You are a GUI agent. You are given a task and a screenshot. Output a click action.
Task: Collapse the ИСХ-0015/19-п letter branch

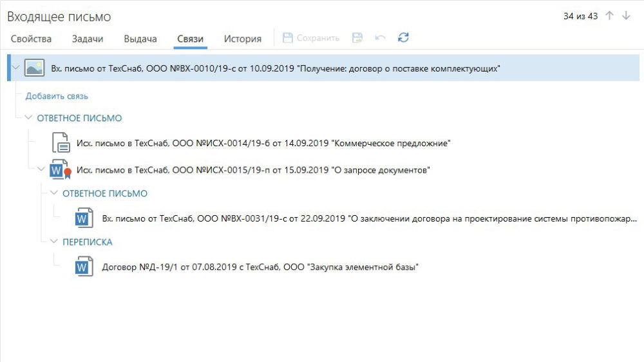41,170
